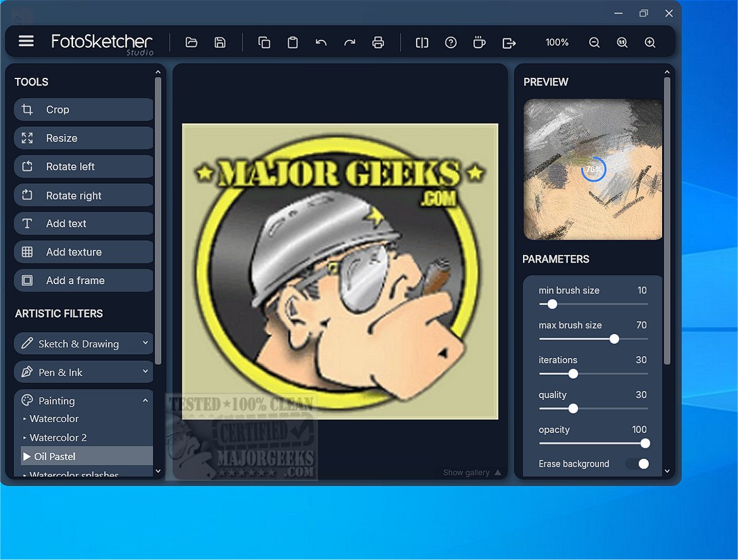738x560 pixels.
Task: Click the main canvas Major Geeks image
Action: pos(340,271)
